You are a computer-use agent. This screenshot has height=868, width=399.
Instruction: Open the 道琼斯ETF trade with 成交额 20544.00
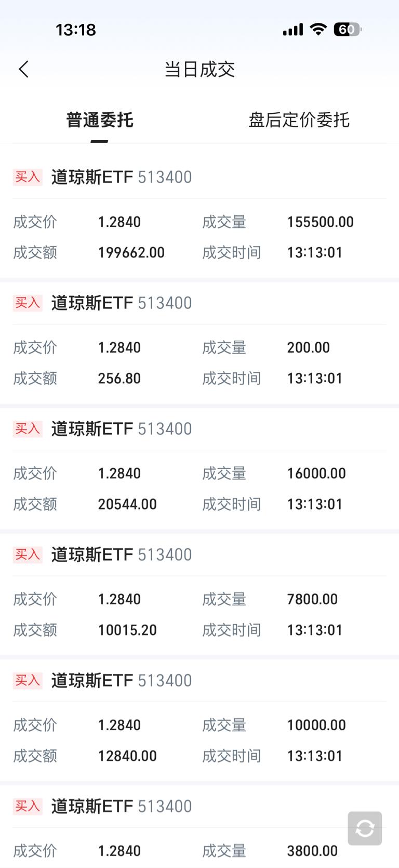click(199, 489)
